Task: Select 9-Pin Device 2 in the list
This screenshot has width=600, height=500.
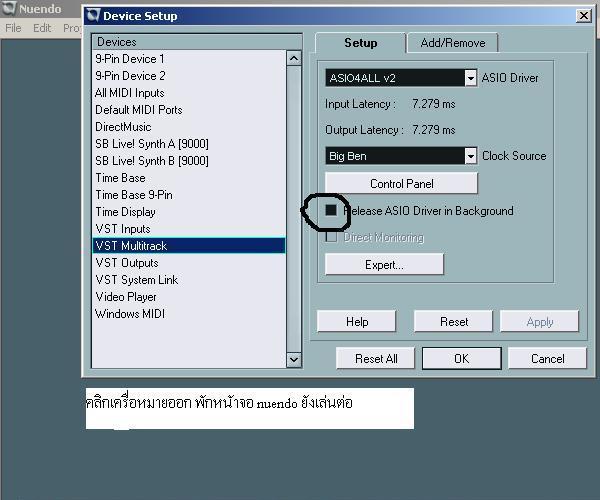Action: point(189,76)
